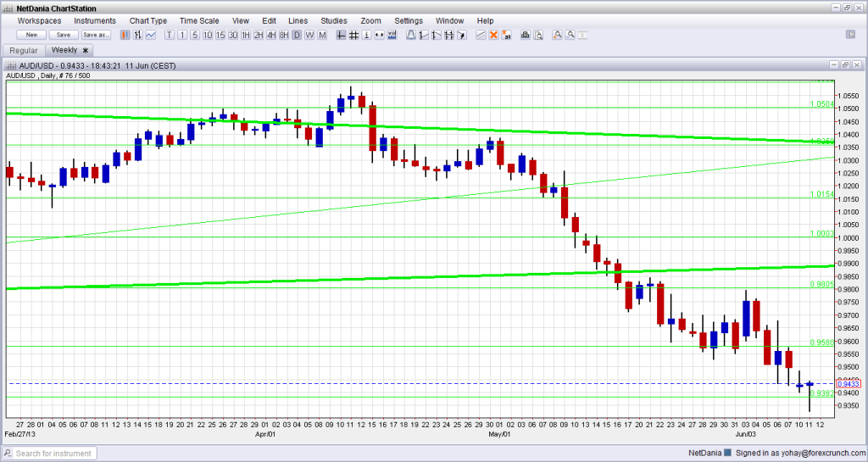Click the New button
The height and width of the screenshot is (462, 868).
click(31, 35)
